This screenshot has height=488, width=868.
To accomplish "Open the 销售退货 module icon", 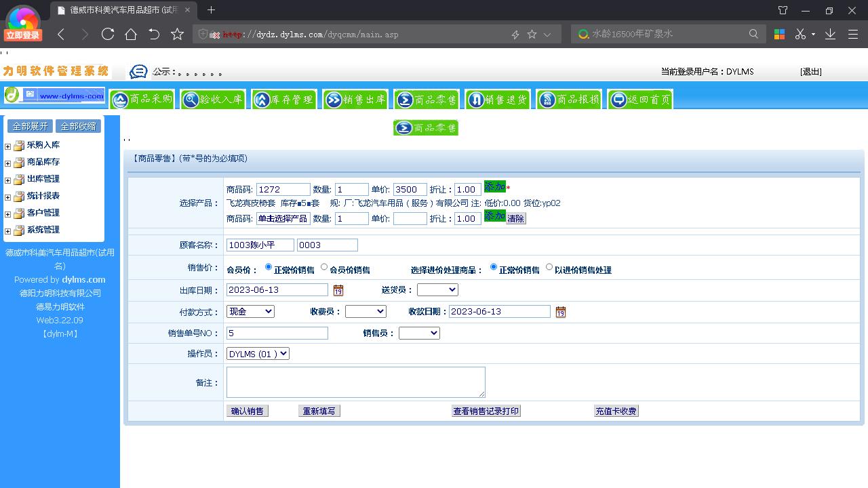I will (497, 98).
